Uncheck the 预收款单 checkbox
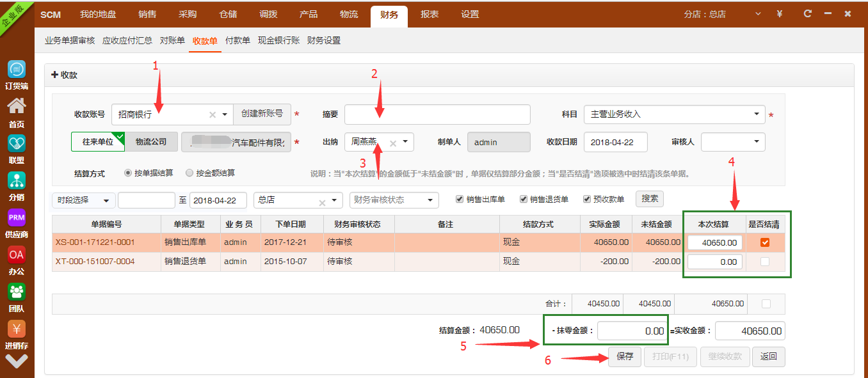Screen dimensions: 868x378 587,199
